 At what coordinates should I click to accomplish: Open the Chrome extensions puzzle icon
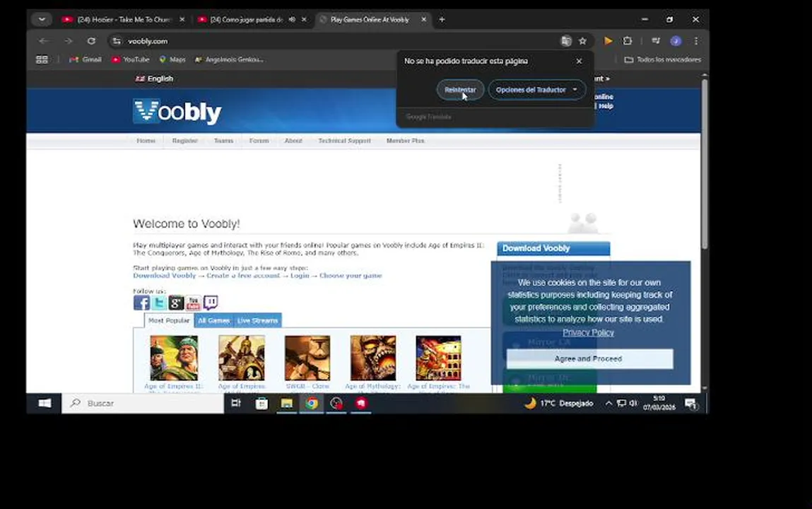click(x=627, y=41)
